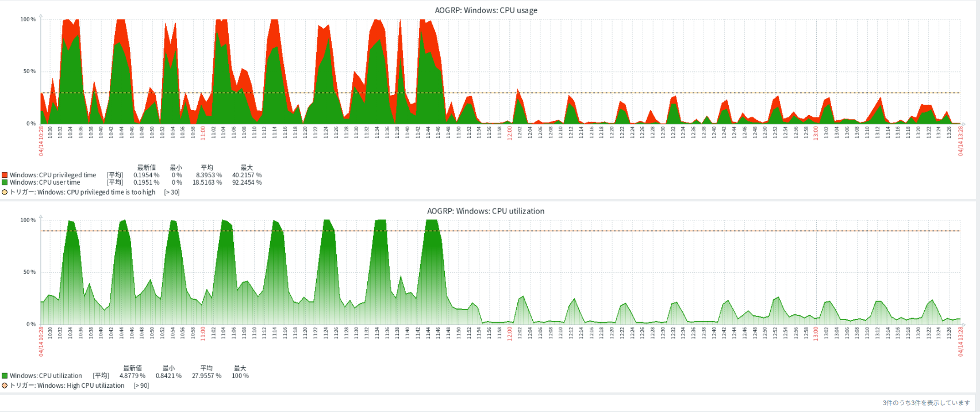The width and height of the screenshot is (980, 412).
Task: Click the red 13:00 marker on CPU utilization graph
Action: (816, 333)
